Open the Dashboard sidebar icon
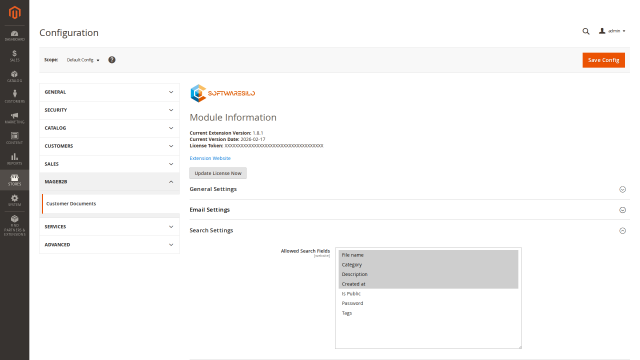 tap(14, 36)
